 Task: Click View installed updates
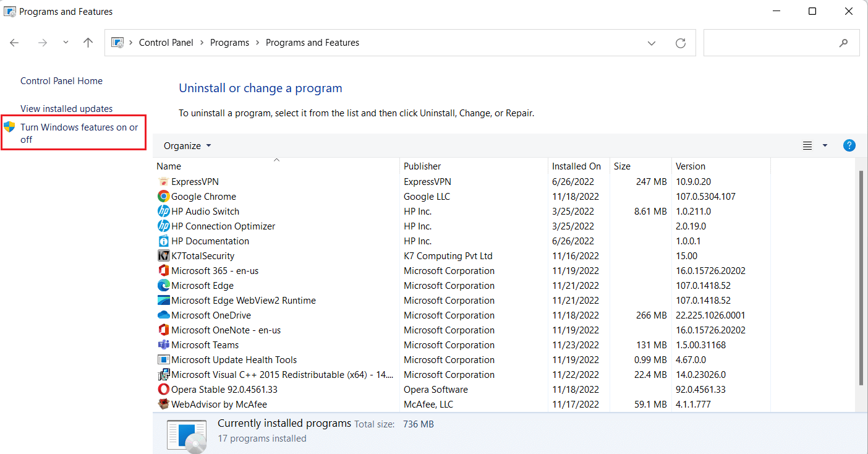[66, 108]
